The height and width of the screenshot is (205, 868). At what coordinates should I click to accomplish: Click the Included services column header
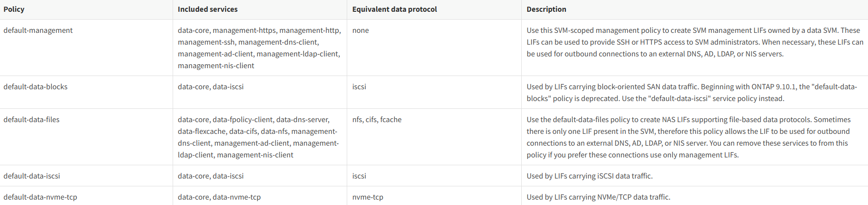tap(207, 9)
